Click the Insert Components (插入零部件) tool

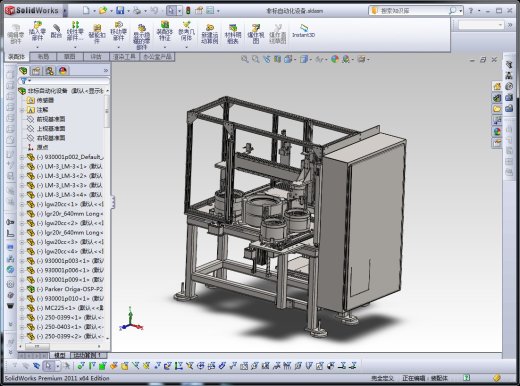tap(37, 32)
